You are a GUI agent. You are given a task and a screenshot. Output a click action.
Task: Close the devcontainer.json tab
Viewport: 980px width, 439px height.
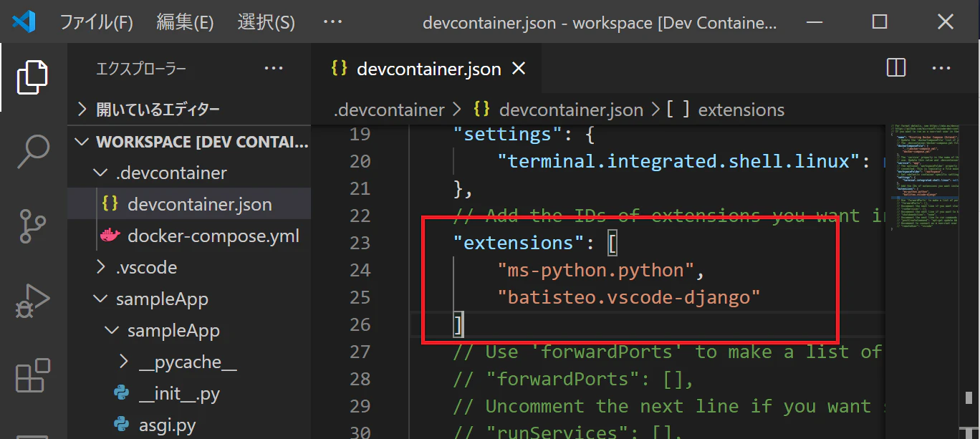[x=518, y=69]
